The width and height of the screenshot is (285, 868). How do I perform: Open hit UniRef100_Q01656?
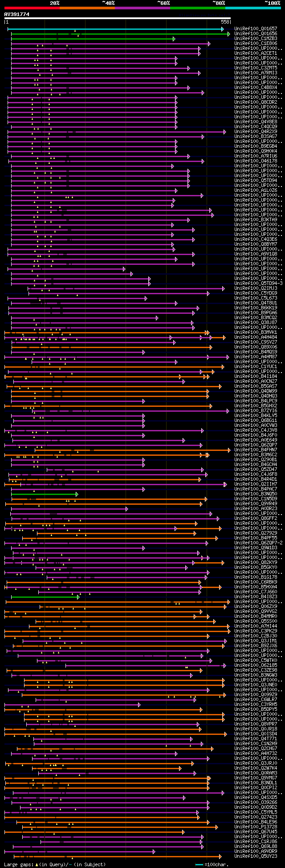(256, 34)
